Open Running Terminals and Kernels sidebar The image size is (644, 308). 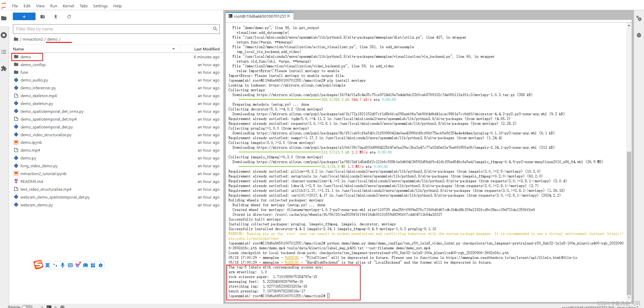coord(4,35)
